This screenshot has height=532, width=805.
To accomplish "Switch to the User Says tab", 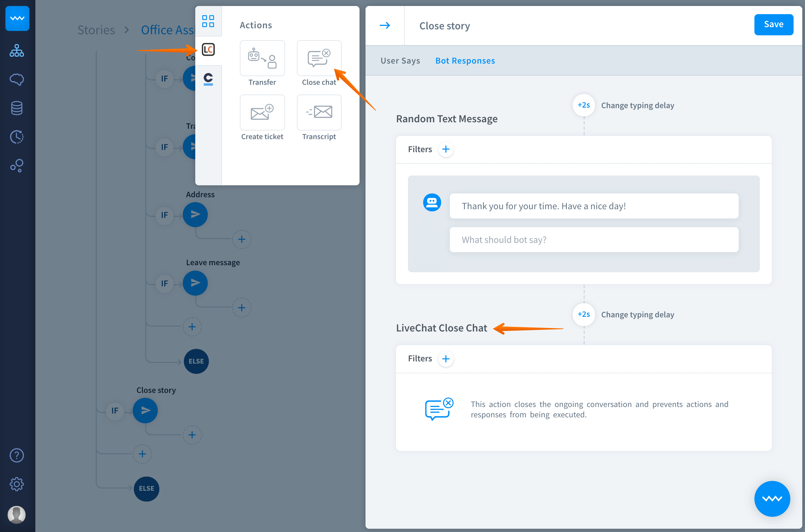I will 400,61.
